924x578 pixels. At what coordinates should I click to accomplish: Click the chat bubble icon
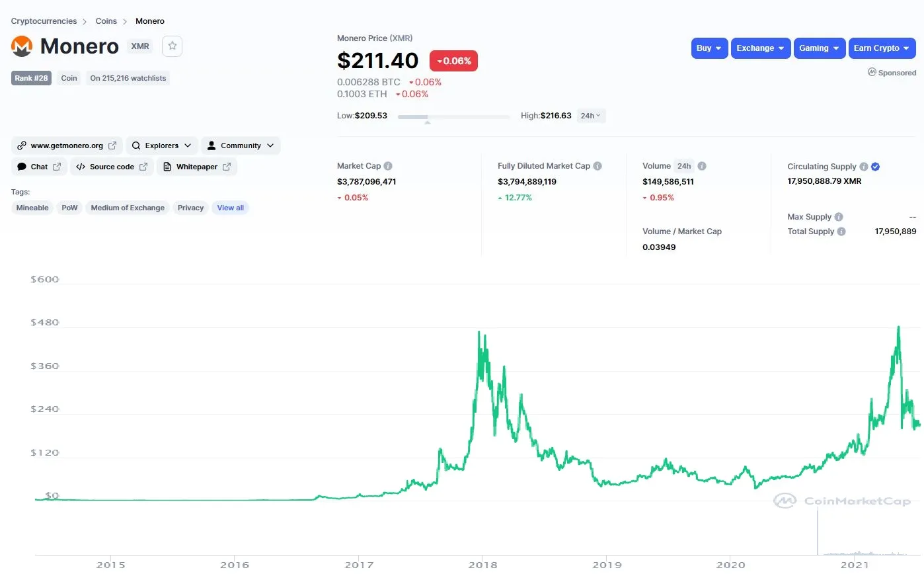(22, 167)
